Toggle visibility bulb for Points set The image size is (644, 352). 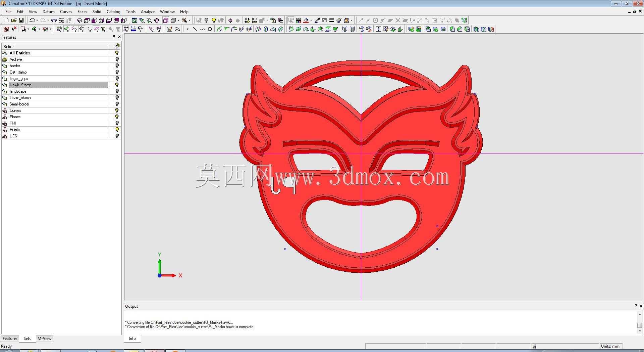117,129
